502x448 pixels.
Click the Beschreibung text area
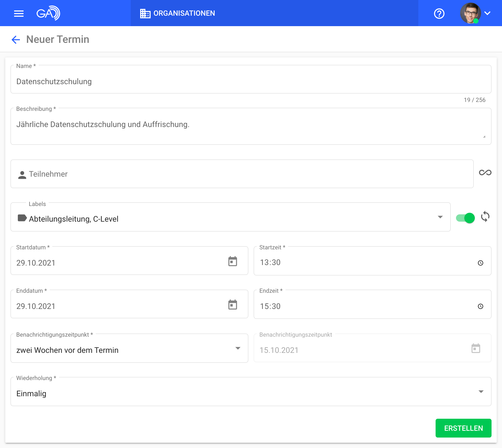250,128
